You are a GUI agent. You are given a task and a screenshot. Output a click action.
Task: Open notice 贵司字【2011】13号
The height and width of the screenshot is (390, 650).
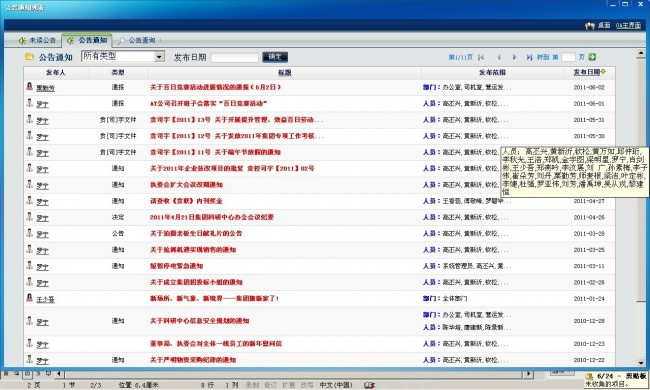pyautogui.click(x=236, y=120)
